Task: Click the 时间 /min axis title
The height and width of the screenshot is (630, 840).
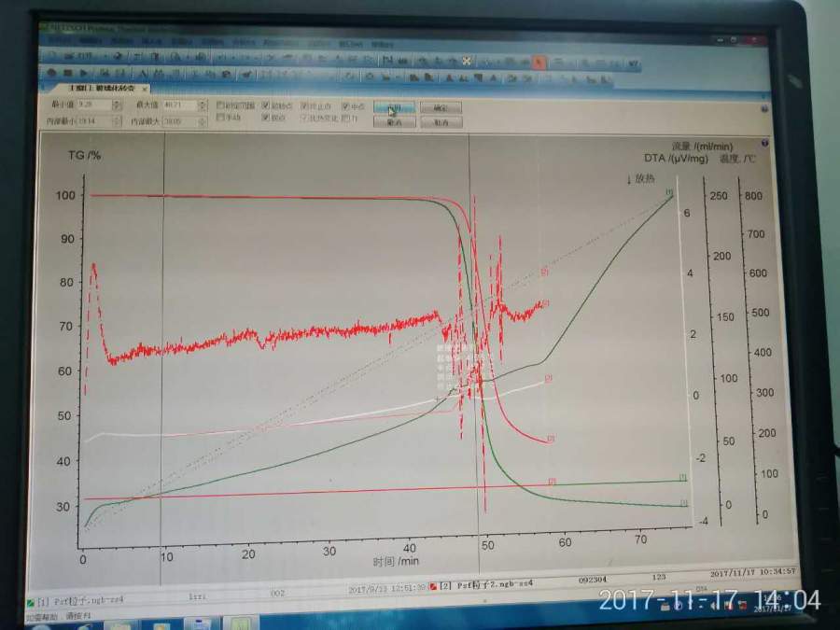Action: click(x=396, y=561)
